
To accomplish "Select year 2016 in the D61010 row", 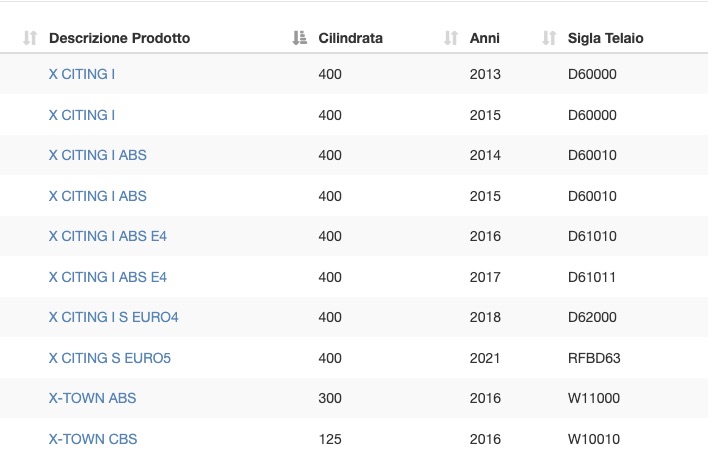I will point(485,236).
